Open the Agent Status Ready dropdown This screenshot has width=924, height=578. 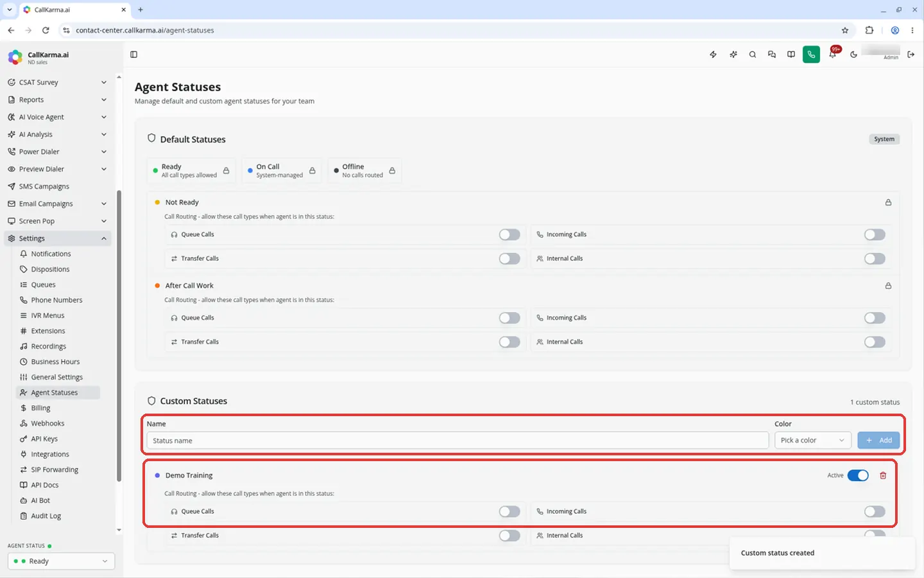pyautogui.click(x=61, y=561)
